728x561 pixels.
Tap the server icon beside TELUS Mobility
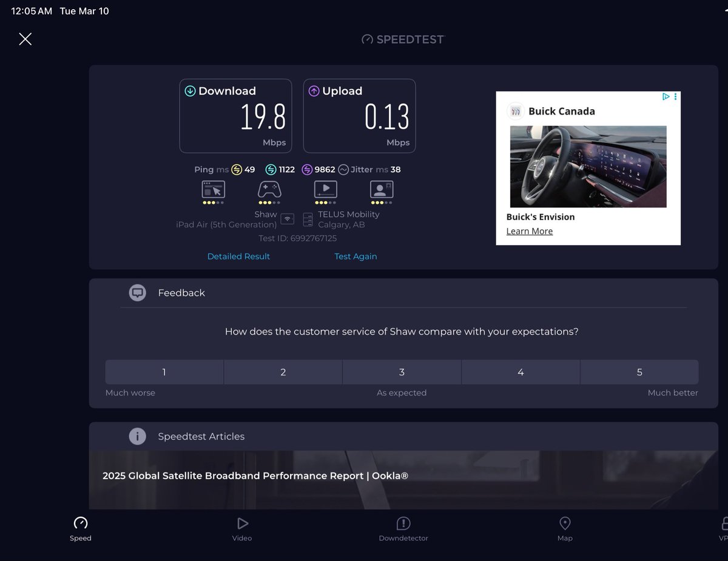(308, 219)
